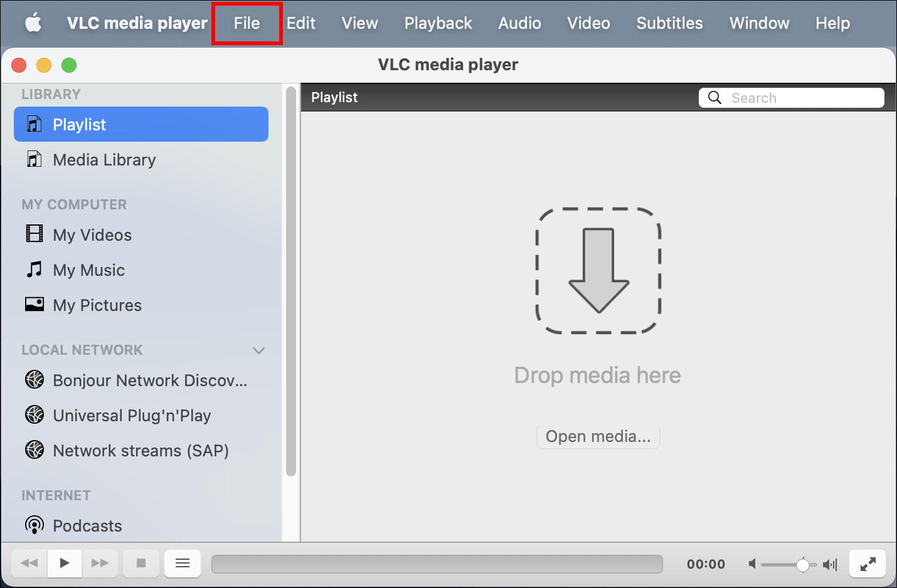Open Podcasts under Internet
Screen dimensions: 897x588
[87, 525]
